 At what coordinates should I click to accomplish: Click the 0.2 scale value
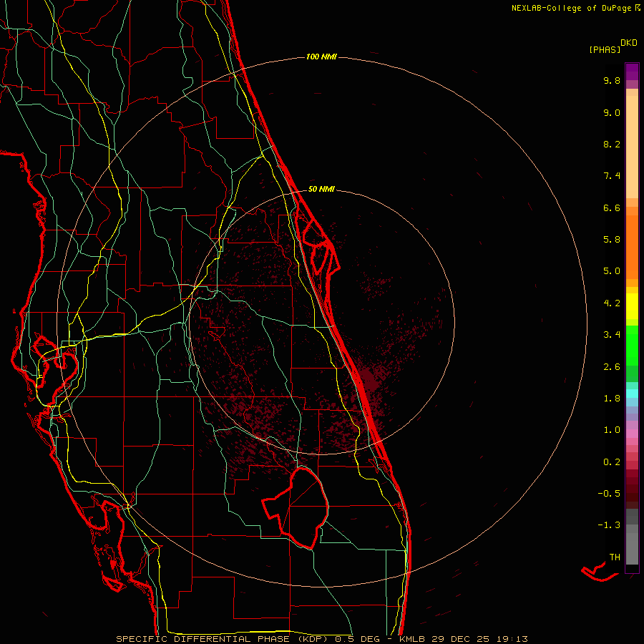point(612,462)
